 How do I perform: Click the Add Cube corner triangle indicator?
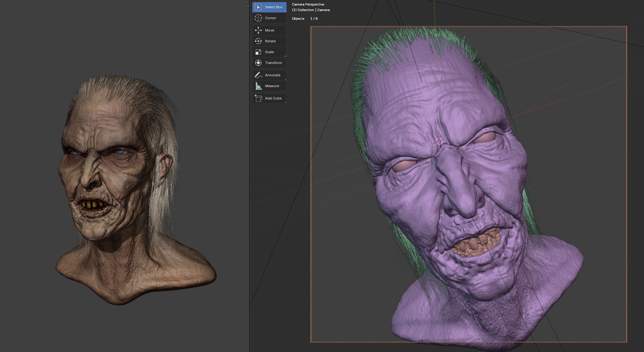tap(285, 102)
